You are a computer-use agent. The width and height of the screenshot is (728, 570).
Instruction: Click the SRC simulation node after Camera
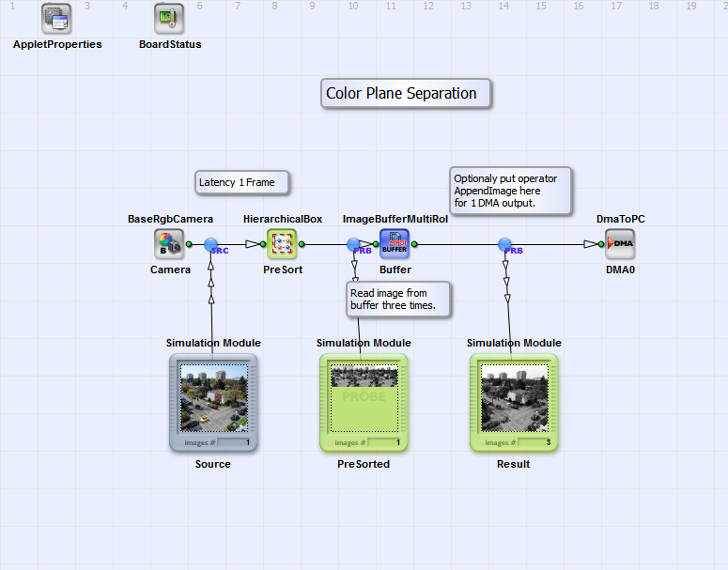(212, 245)
